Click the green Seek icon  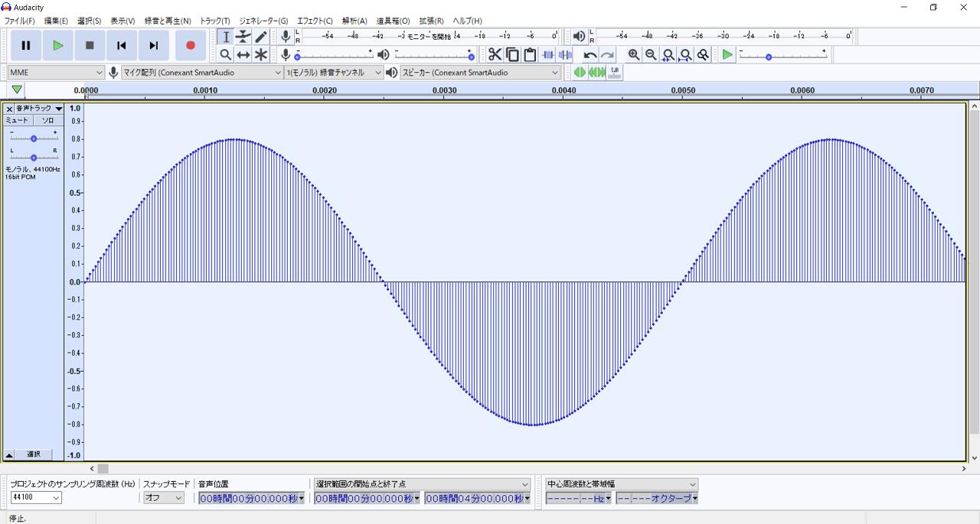(x=596, y=72)
